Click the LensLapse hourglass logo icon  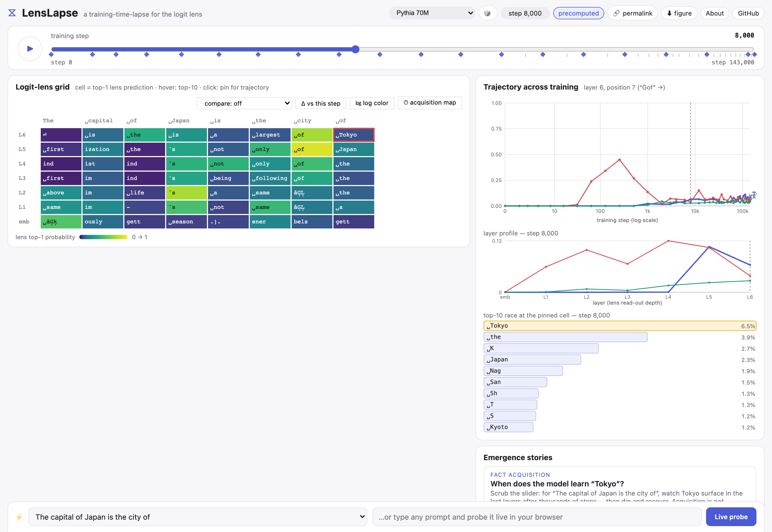(12, 13)
